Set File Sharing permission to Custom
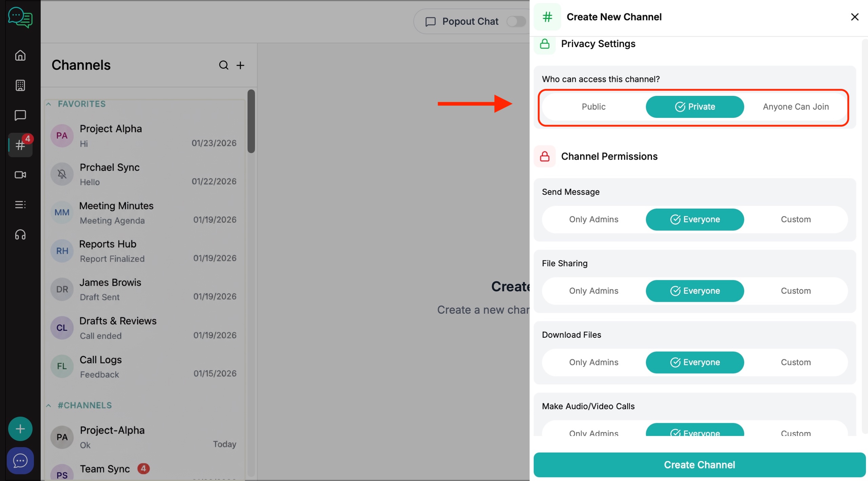The height and width of the screenshot is (481, 868). (795, 291)
